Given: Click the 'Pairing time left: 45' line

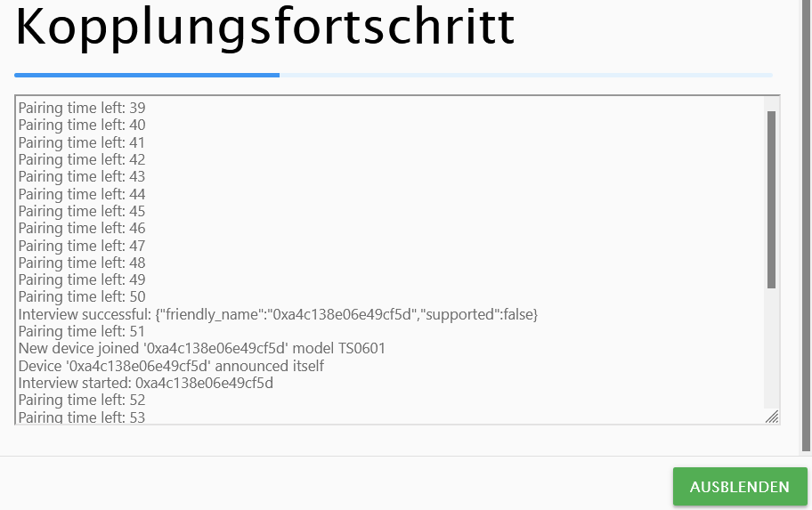Looking at the screenshot, I should point(82,211).
